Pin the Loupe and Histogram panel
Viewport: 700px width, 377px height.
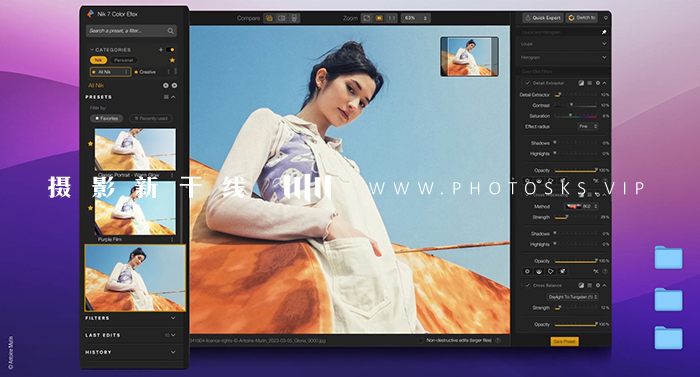(604, 32)
